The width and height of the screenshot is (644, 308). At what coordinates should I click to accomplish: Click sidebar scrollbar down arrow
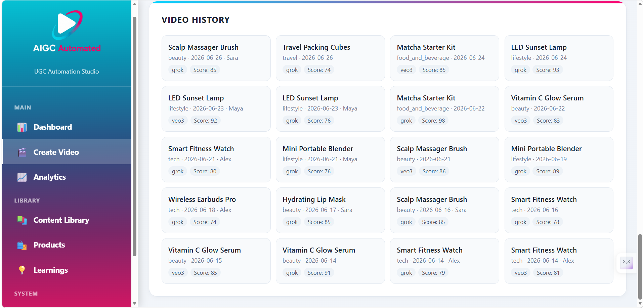[x=134, y=303]
